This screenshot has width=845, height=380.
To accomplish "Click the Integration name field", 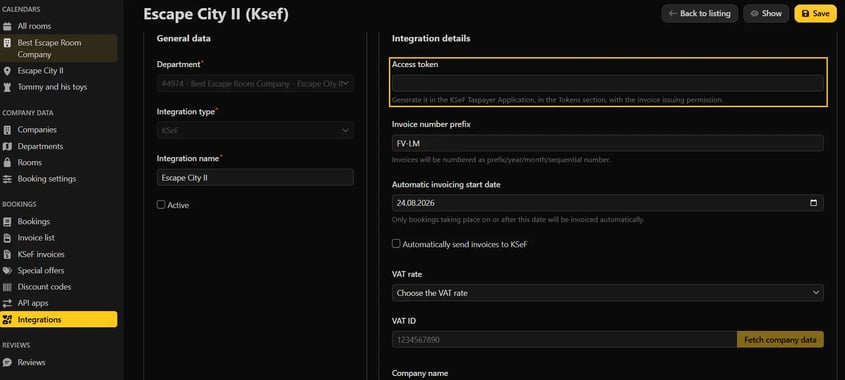I will pos(255,177).
